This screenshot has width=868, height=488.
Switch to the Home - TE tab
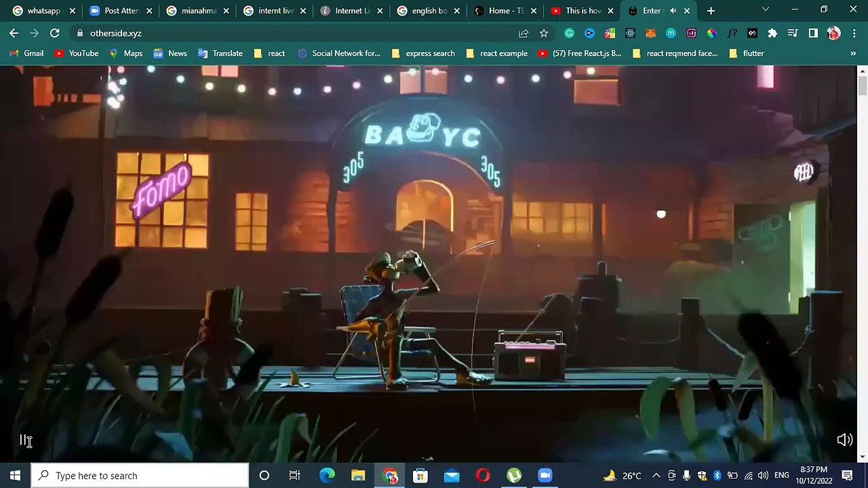(507, 11)
